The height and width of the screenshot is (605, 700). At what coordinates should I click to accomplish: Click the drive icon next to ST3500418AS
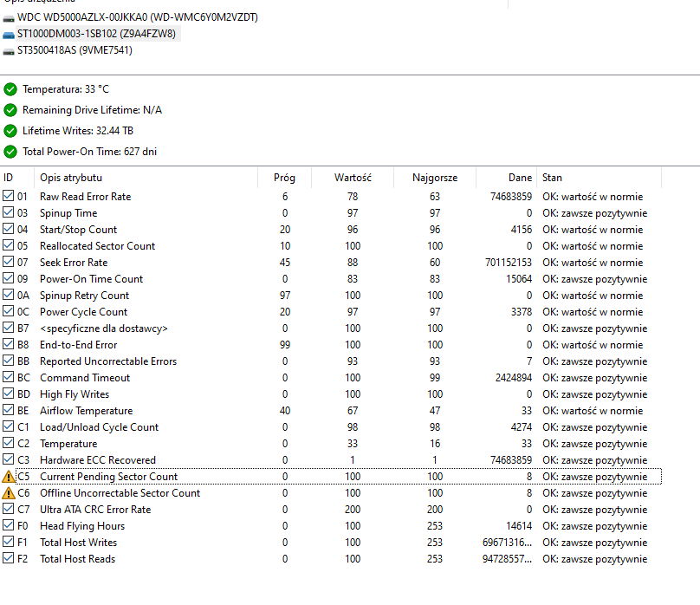[10, 49]
